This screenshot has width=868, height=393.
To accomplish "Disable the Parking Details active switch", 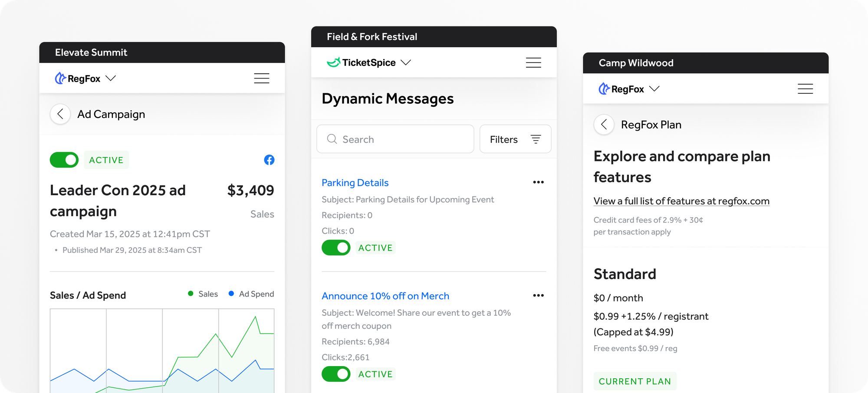I will pos(336,248).
